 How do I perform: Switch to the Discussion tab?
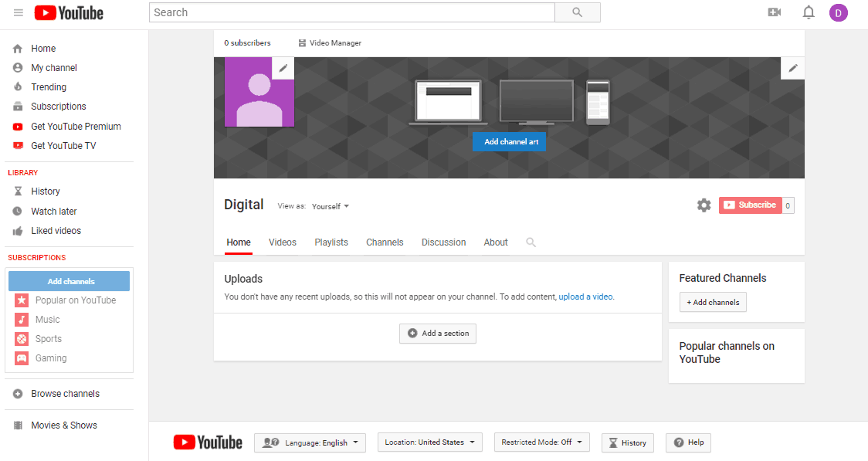[x=443, y=242]
